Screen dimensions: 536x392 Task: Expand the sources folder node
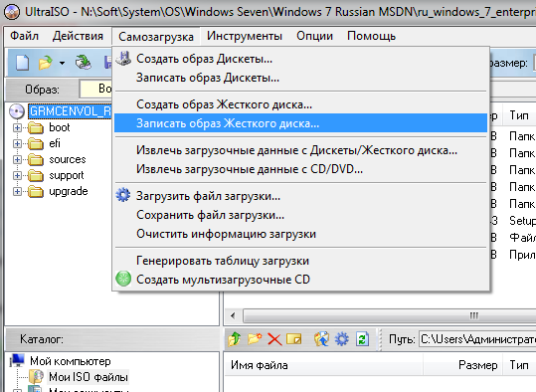tap(17, 160)
